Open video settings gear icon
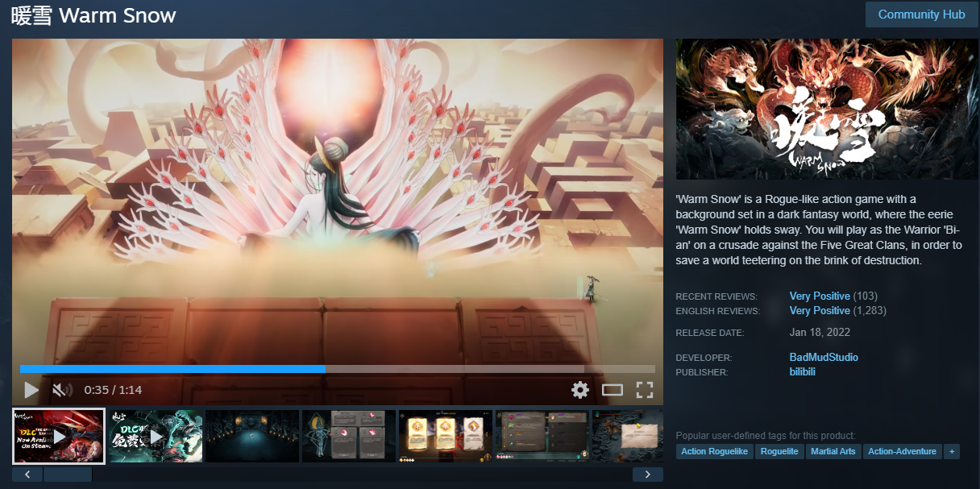Viewport: 980px width, 489px height. click(580, 391)
